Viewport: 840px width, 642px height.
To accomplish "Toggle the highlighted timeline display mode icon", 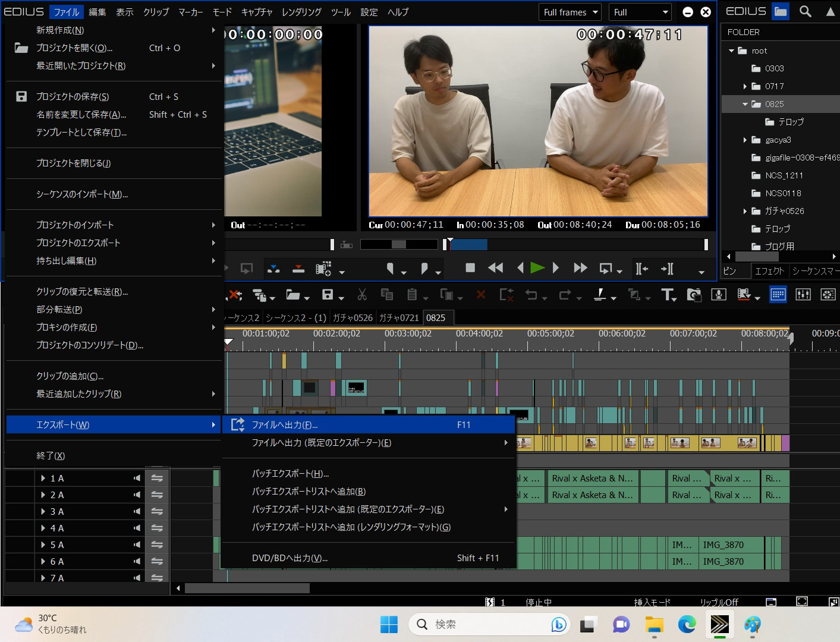I will (778, 294).
